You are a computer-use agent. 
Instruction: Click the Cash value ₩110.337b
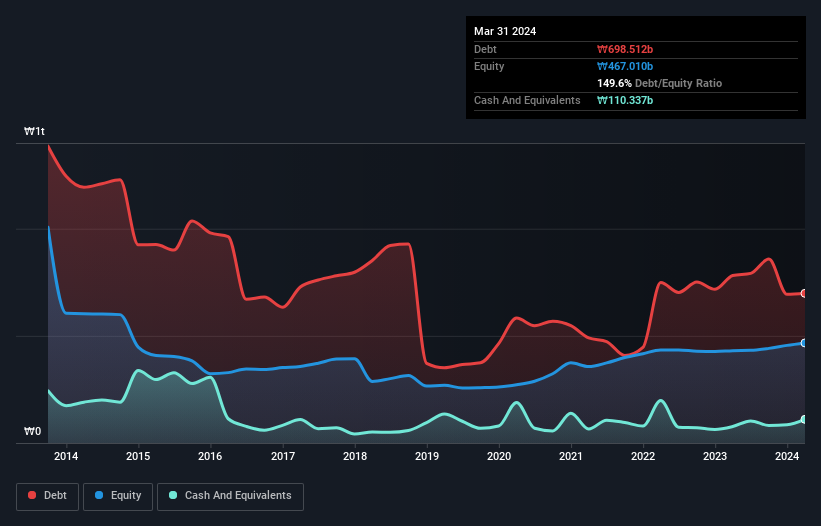(625, 100)
